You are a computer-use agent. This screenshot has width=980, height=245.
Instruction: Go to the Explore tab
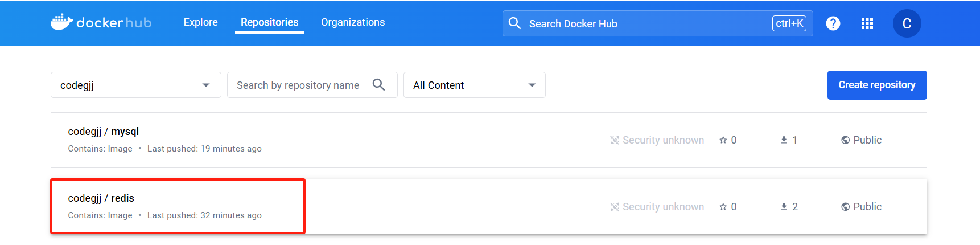(x=200, y=22)
